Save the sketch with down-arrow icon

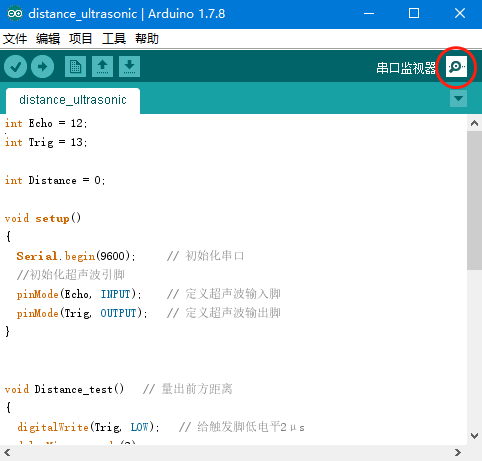[x=129, y=67]
